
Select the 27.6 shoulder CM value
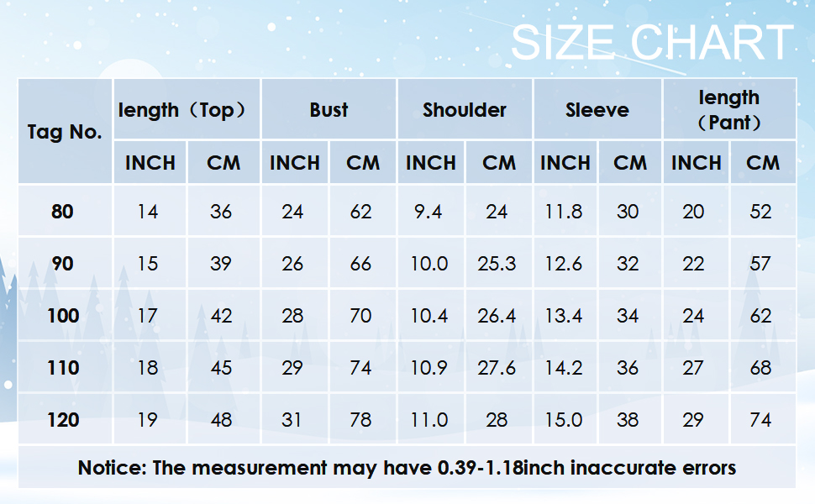click(x=497, y=368)
